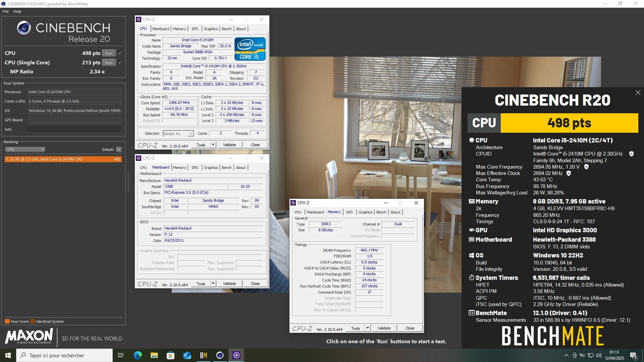Click Tools button in top CPU-Z window

click(x=201, y=145)
